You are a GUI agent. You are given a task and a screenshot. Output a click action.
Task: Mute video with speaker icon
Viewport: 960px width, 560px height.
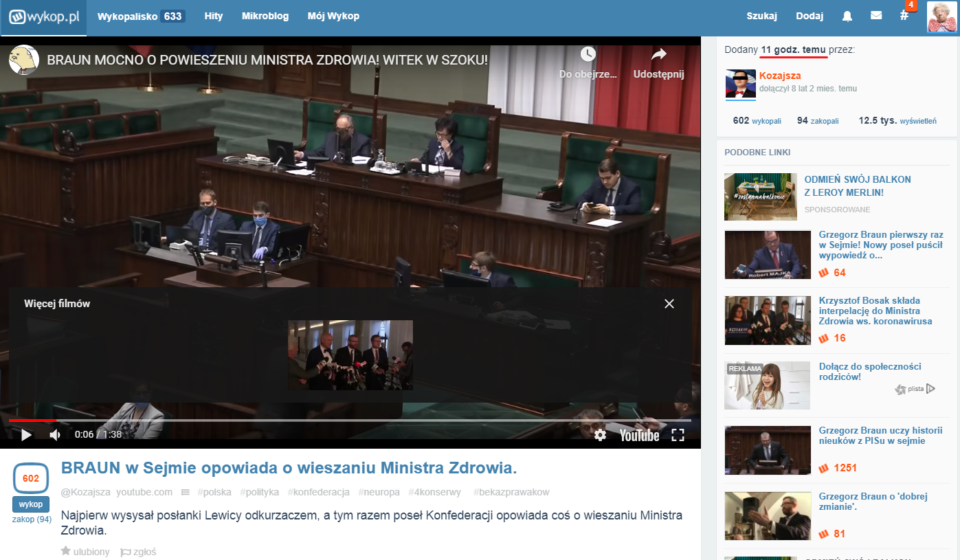click(x=56, y=435)
